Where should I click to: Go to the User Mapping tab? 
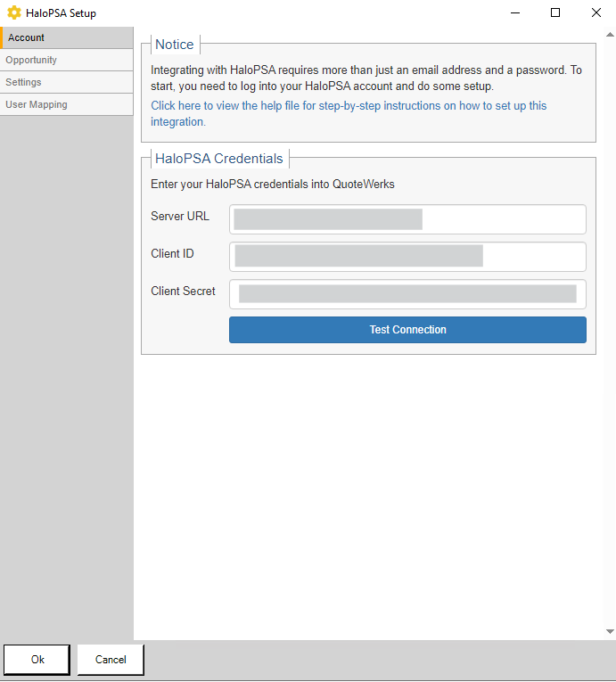click(x=67, y=104)
